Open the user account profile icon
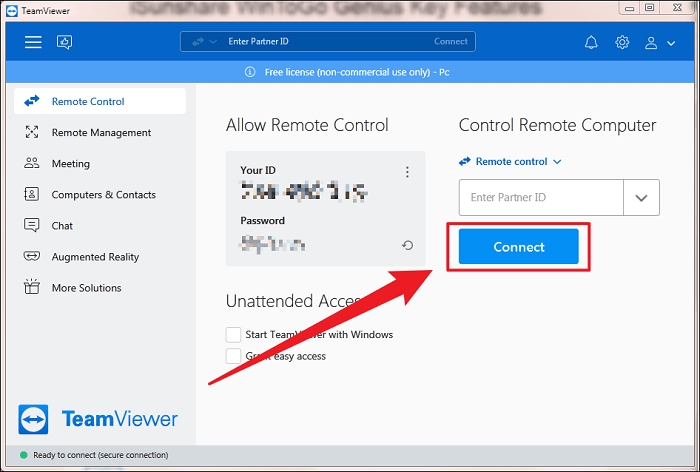Image resolution: width=700 pixels, height=472 pixels. (651, 43)
